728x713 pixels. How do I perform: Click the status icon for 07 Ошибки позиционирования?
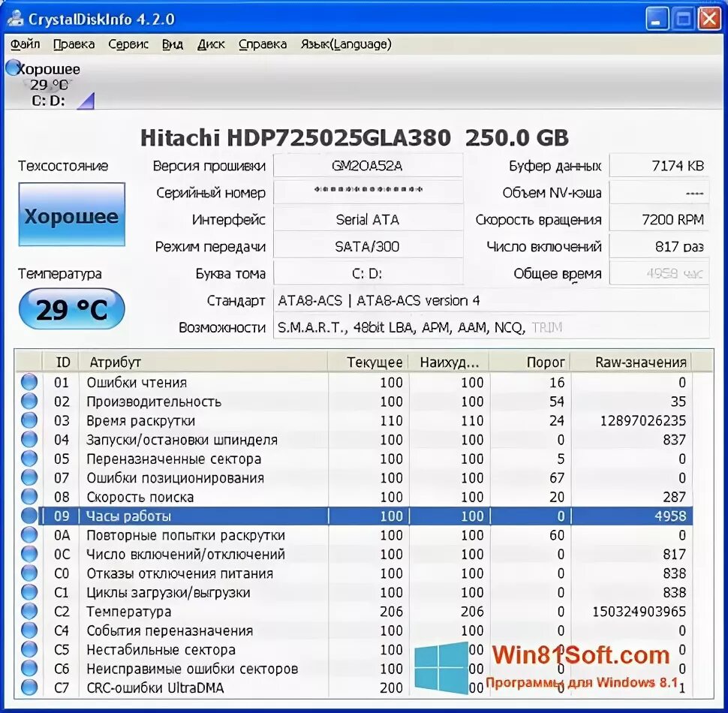(x=29, y=477)
